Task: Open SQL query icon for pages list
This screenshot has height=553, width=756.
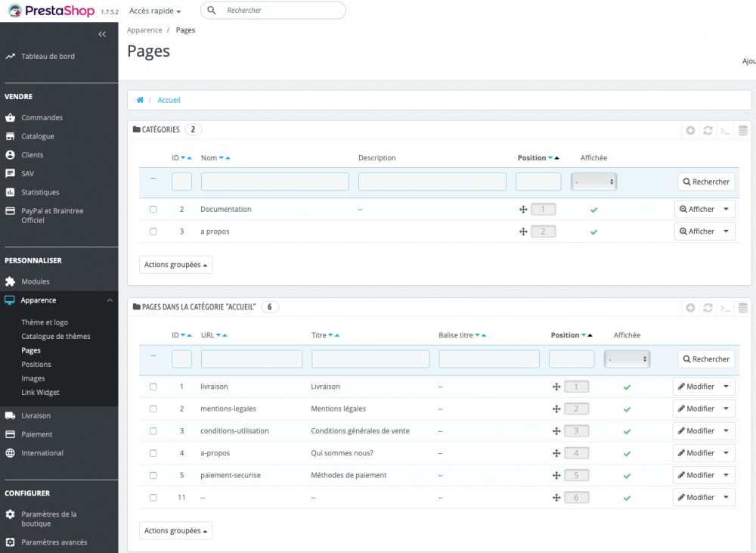Action: 725,308
